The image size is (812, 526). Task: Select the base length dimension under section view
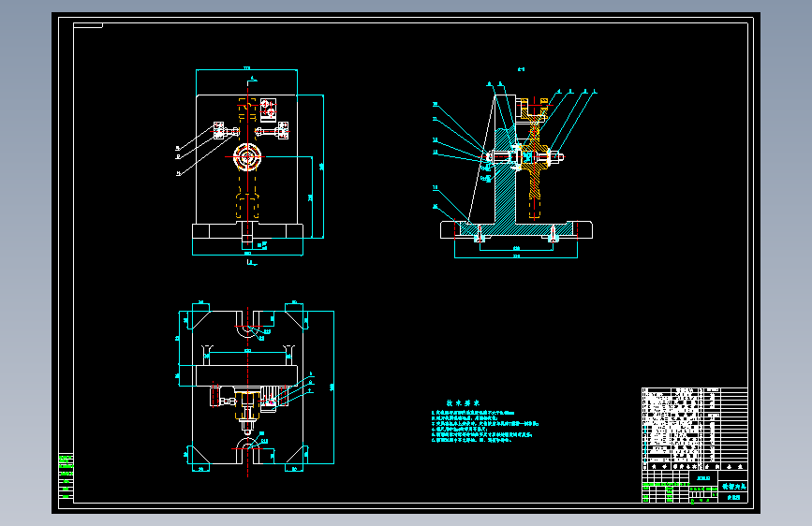click(516, 256)
